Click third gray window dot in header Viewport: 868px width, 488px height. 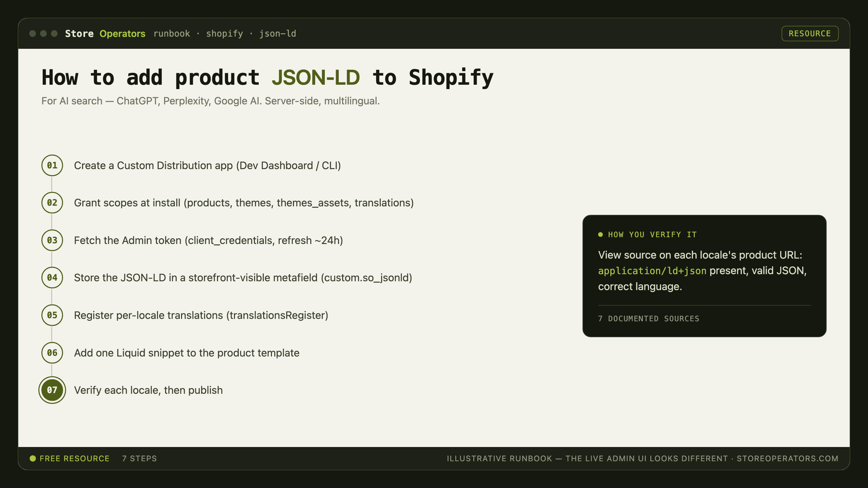click(x=54, y=34)
